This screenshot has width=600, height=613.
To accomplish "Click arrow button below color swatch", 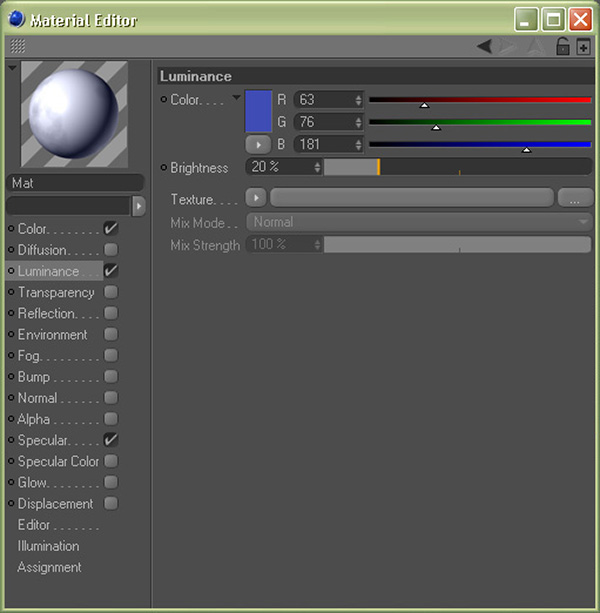I will (258, 144).
